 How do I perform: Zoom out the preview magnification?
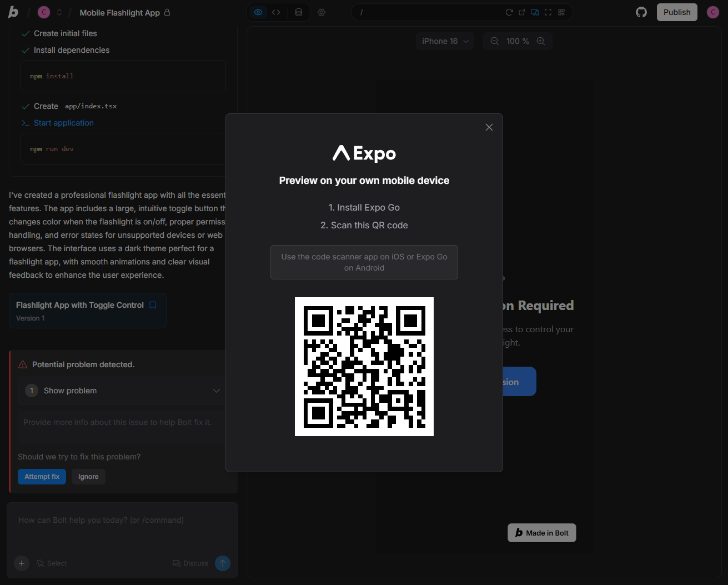point(494,41)
